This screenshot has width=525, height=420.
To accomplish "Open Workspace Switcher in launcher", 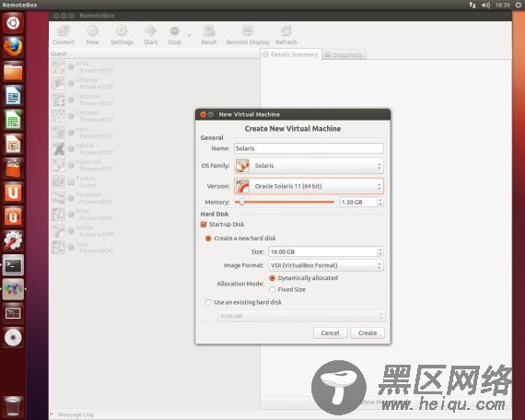I will coord(13,313).
